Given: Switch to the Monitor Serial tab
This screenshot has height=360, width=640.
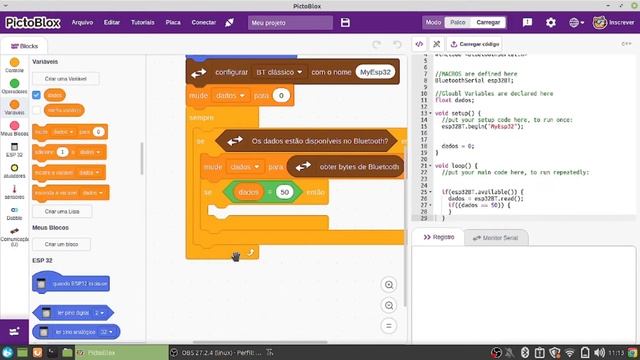Looking at the screenshot, I should point(496,238).
